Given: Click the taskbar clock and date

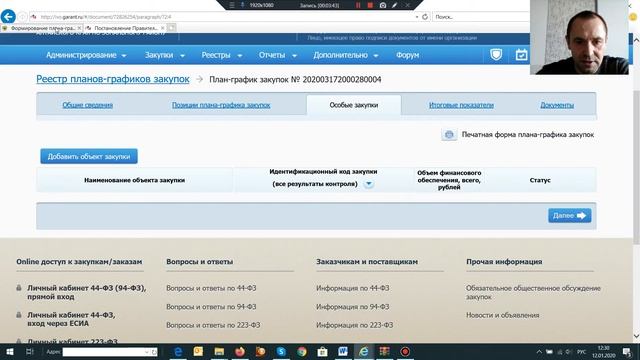Looking at the screenshot, I should click(x=603, y=351).
